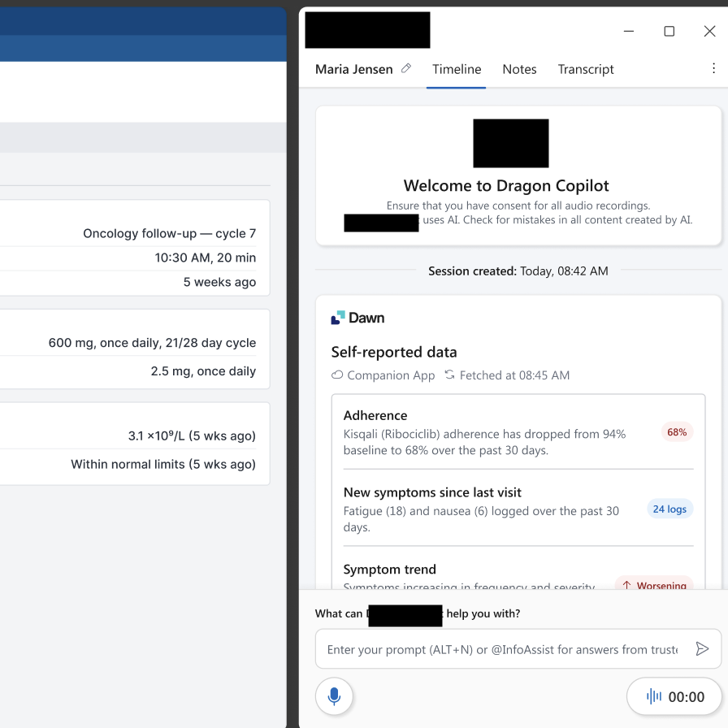Click the 'Companion App' source label
Screen dimensions: 728x728
pos(391,375)
